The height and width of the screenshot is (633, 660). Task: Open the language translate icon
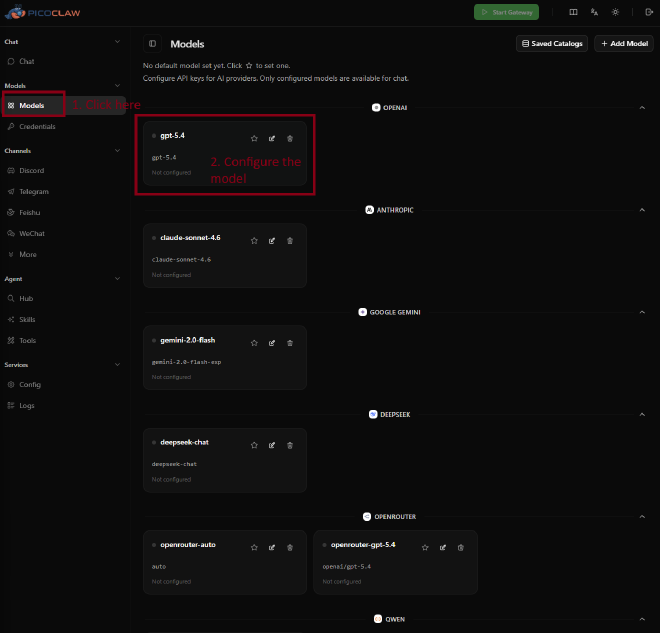(x=594, y=12)
